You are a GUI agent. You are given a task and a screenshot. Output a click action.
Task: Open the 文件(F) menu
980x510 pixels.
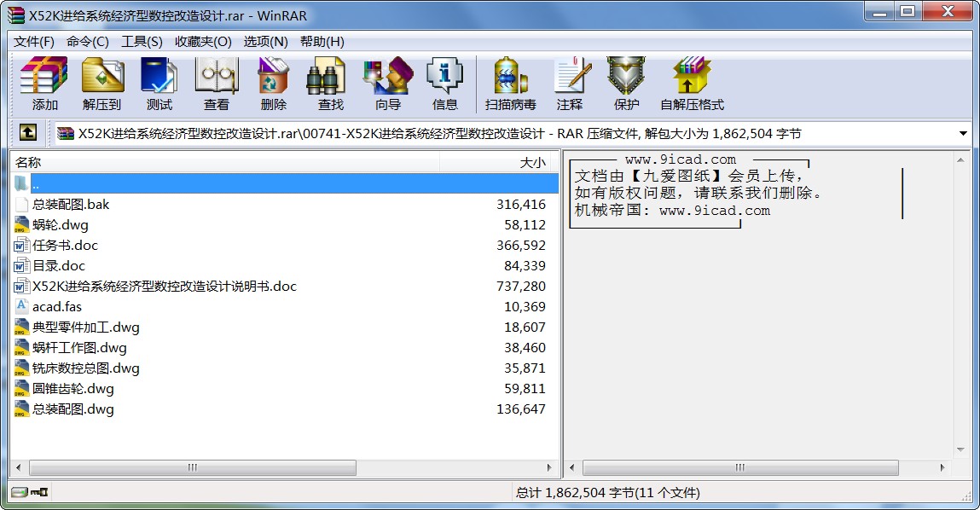point(34,42)
